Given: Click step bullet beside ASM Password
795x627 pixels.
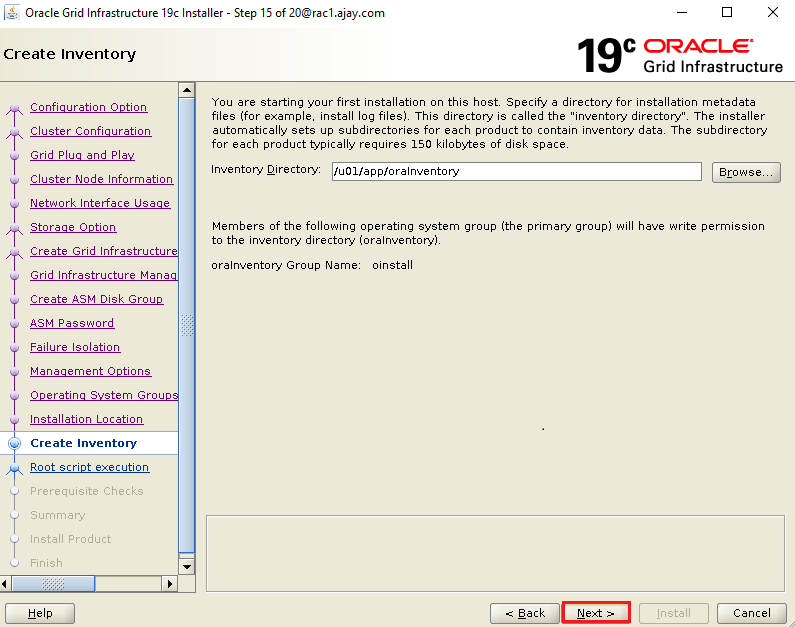Looking at the screenshot, I should click(15, 323).
